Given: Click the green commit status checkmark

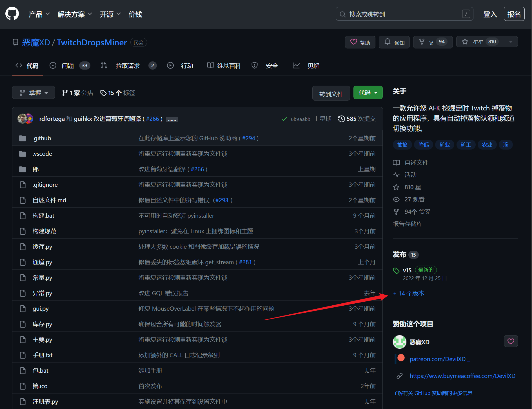Looking at the screenshot, I should click(284, 119).
